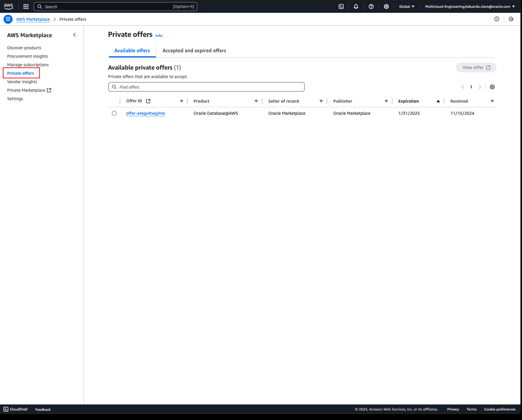Go to the next page of offers
The image size is (522, 420).
coord(480,87)
